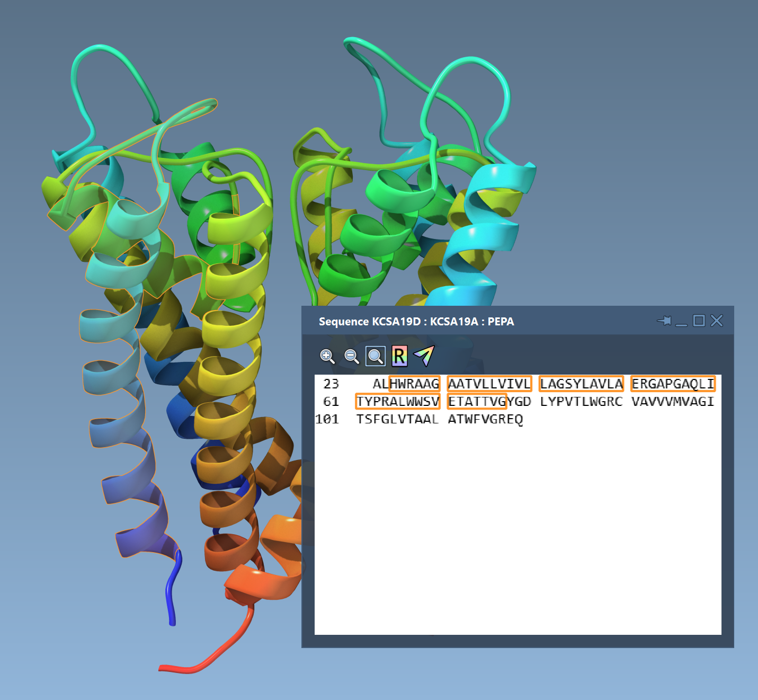Image resolution: width=758 pixels, height=700 pixels.
Task: Select the ERGAPGAQLI highlighted residues
Action: point(673,384)
